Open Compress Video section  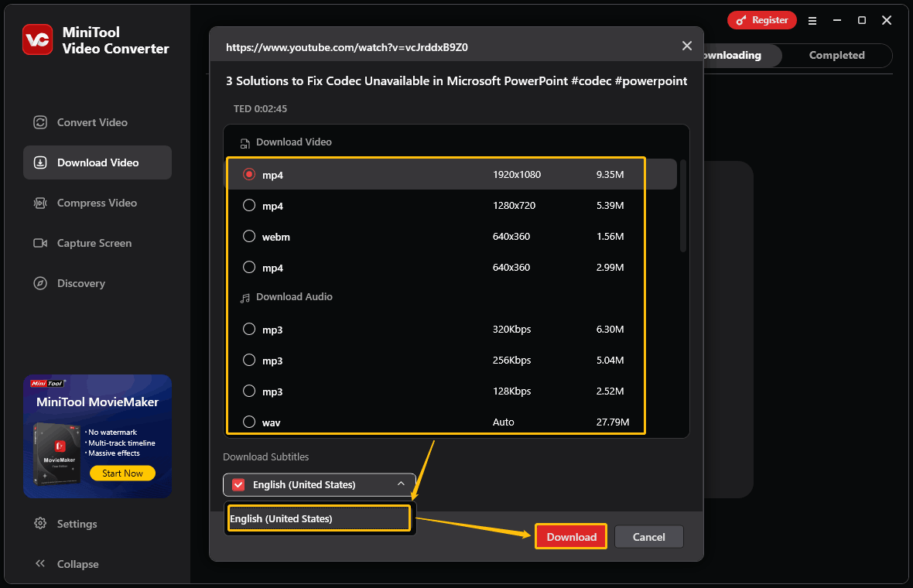(97, 203)
